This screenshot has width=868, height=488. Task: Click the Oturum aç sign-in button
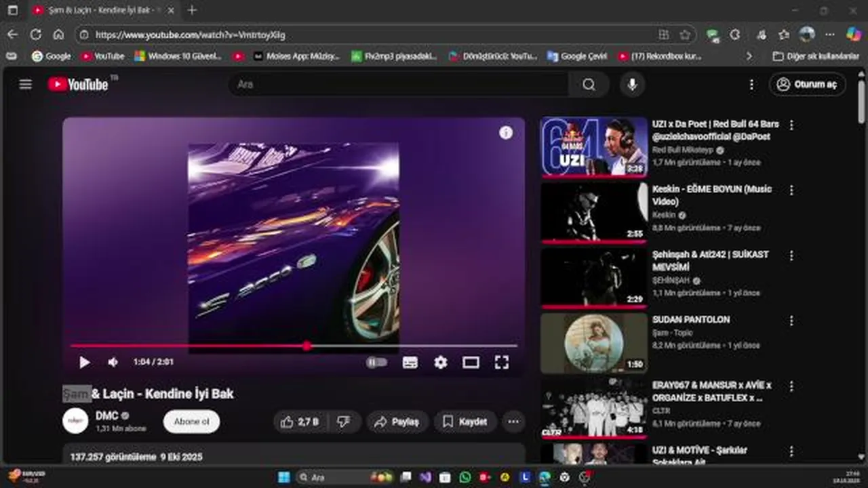[x=807, y=84]
